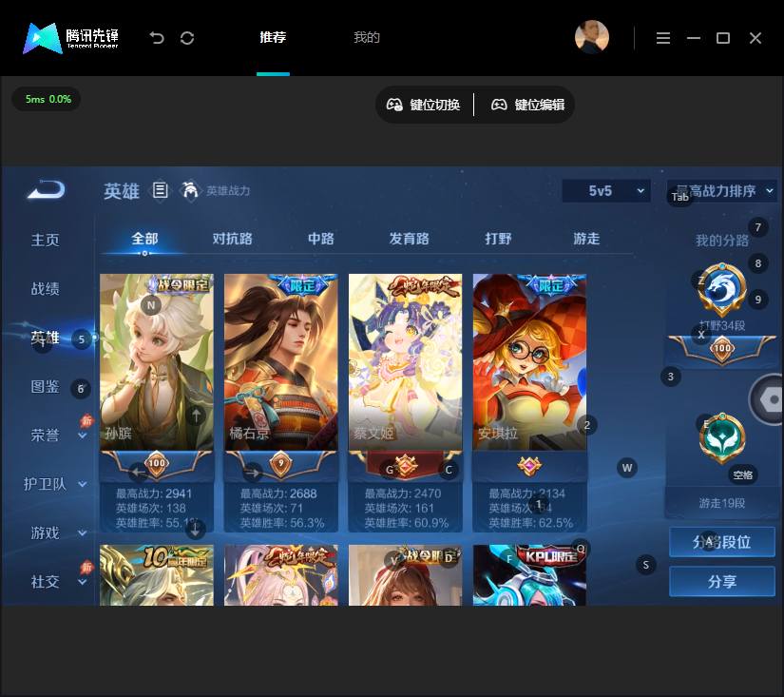Select the 对抗路 hero filter tab
Image resolution: width=784 pixels, height=697 pixels.
232,239
